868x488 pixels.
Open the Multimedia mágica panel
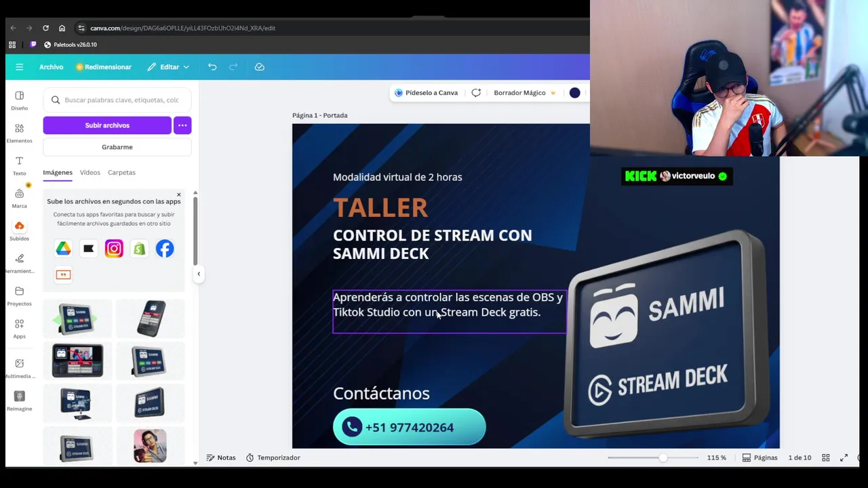[19, 368]
